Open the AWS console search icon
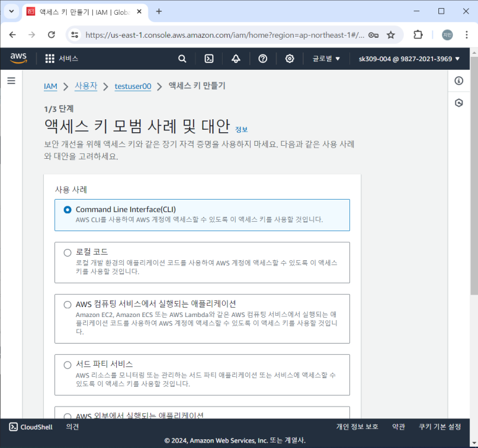478x448 pixels. tap(182, 59)
